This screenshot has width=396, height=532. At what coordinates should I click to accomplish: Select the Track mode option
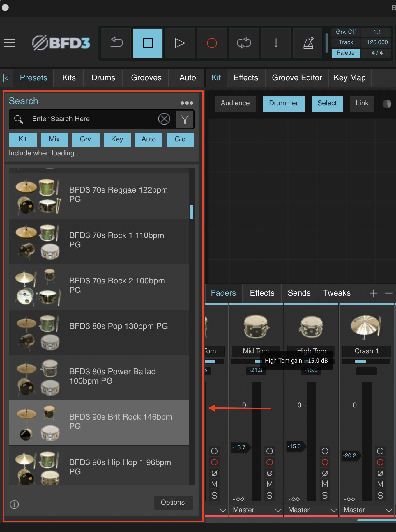click(346, 42)
